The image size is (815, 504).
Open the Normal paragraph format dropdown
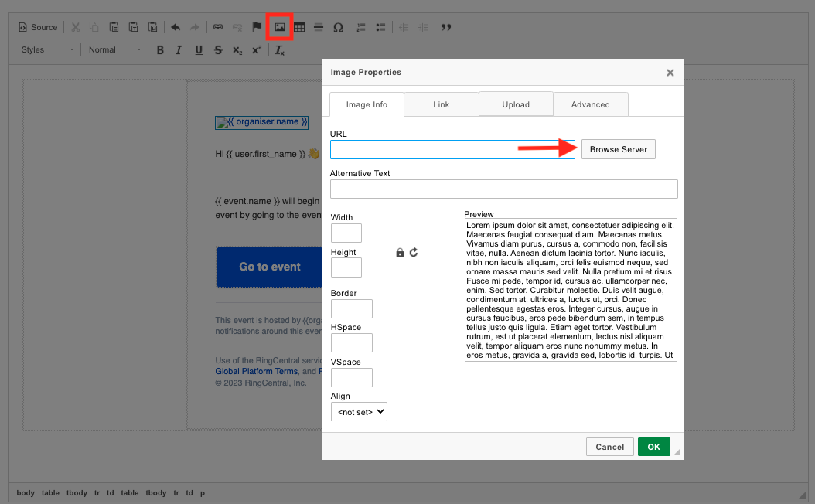pyautogui.click(x=114, y=50)
